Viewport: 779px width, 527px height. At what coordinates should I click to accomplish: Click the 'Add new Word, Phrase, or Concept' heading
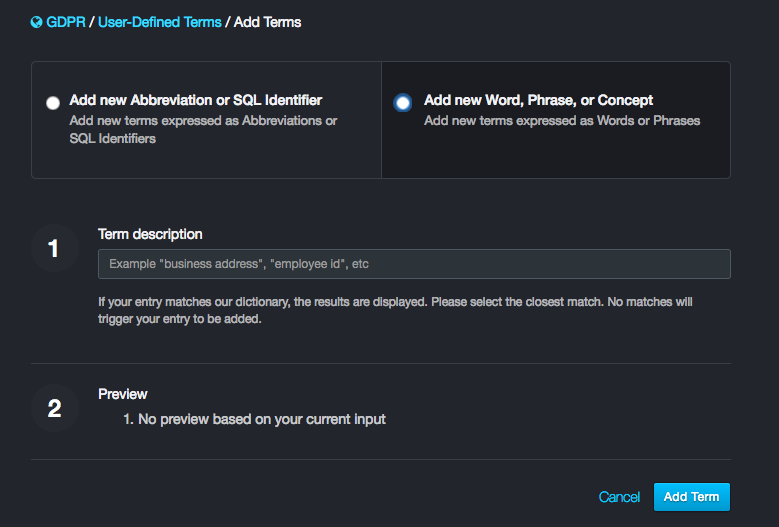[538, 100]
